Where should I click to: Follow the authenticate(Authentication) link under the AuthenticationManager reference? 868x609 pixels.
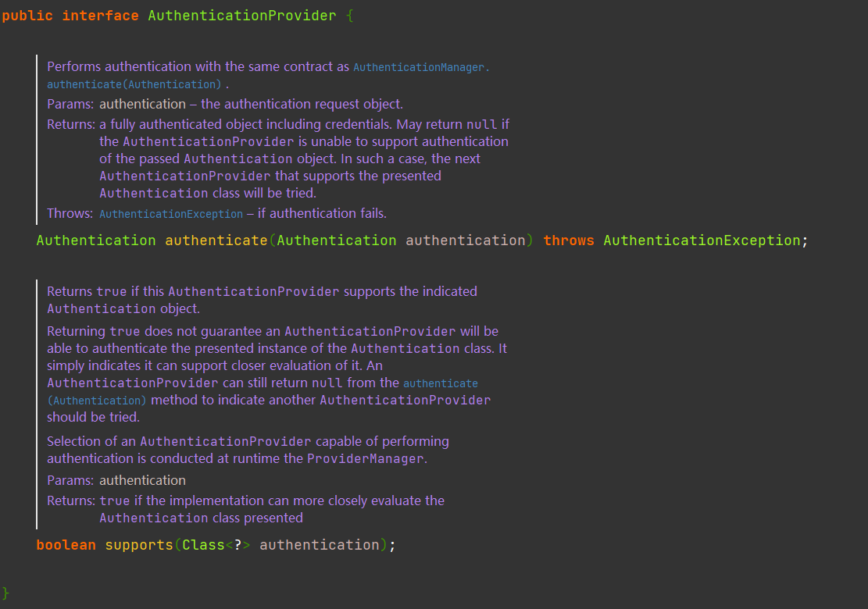(134, 84)
